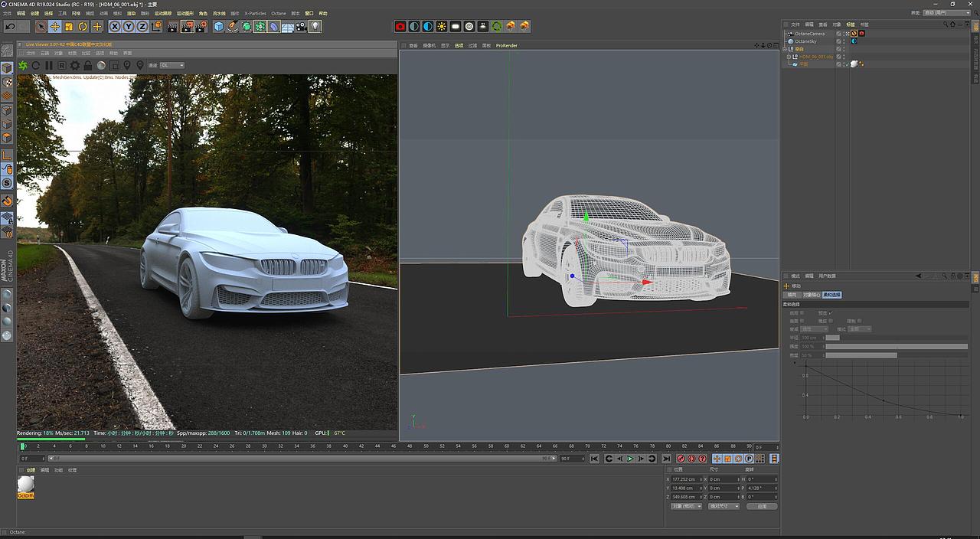
Task: Select the Scale tool icon
Action: coord(69,26)
